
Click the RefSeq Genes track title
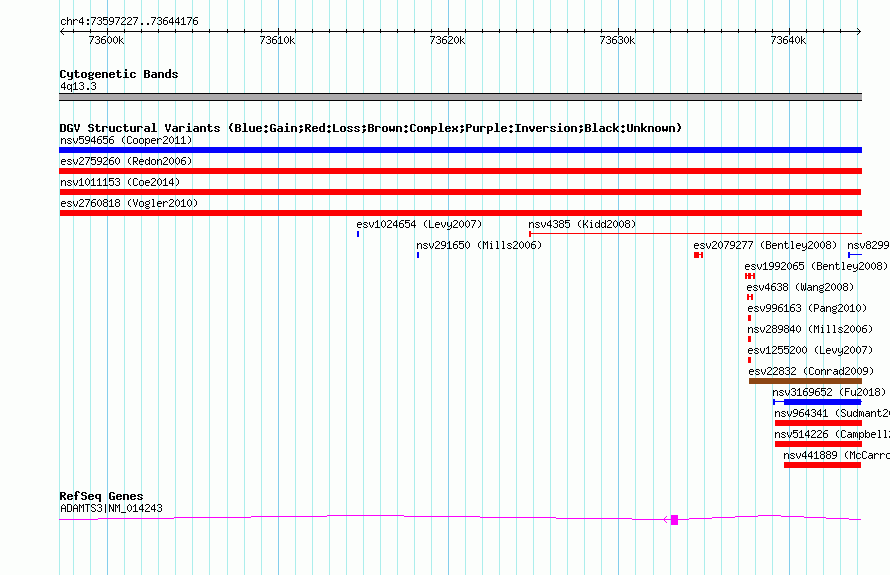101,496
